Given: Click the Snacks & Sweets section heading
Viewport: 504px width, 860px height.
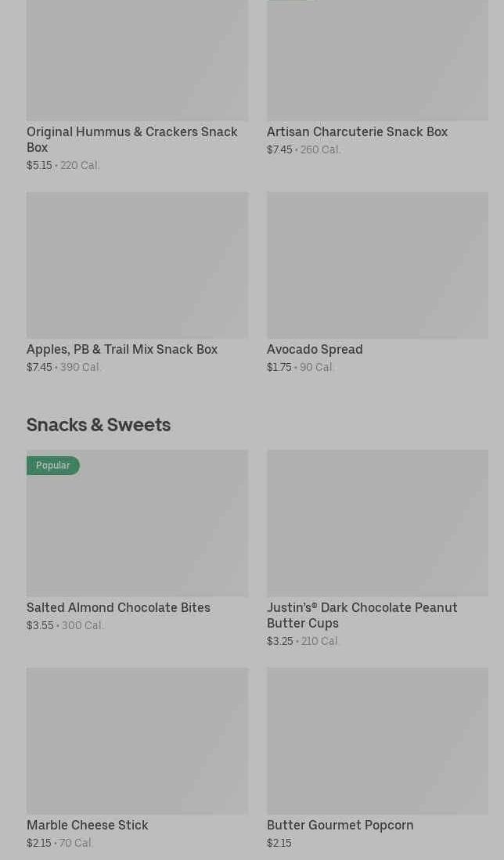Looking at the screenshot, I should [99, 424].
